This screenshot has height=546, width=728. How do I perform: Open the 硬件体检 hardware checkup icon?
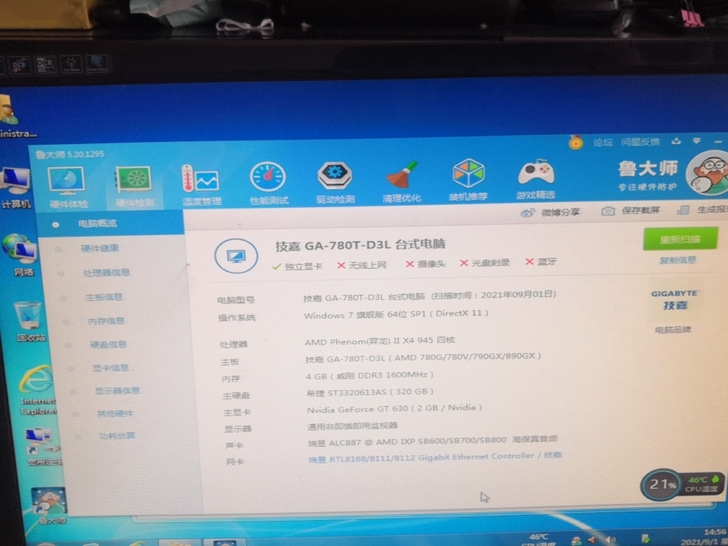point(67,187)
